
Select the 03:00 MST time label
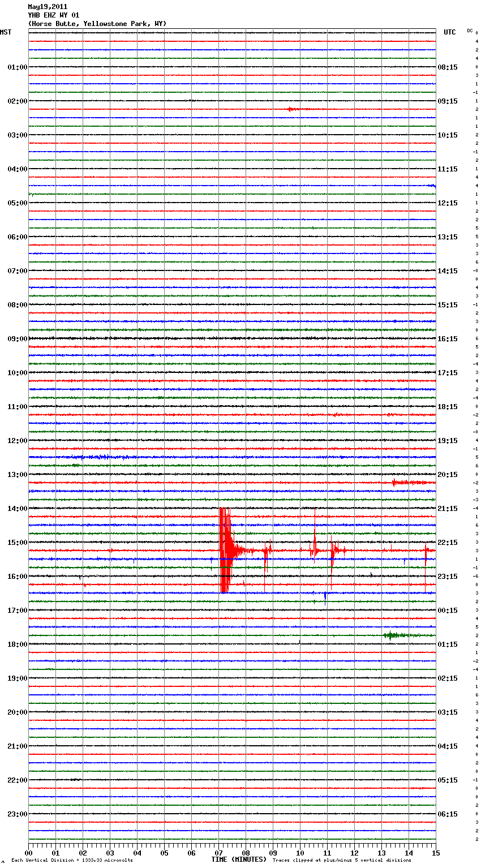[x=18, y=135]
